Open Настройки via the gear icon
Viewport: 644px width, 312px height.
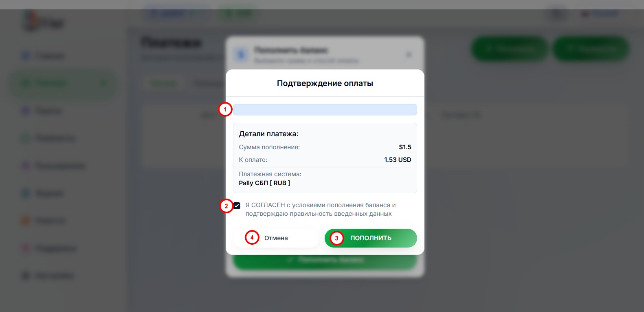26,276
